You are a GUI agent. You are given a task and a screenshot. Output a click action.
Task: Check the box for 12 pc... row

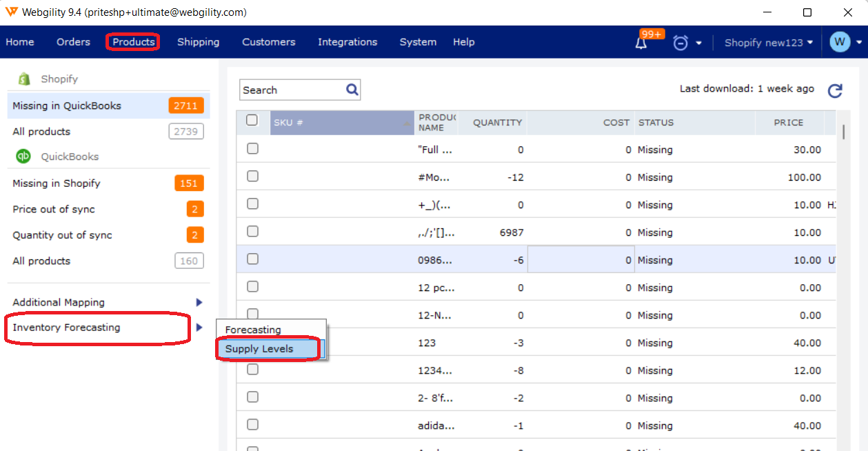click(252, 286)
